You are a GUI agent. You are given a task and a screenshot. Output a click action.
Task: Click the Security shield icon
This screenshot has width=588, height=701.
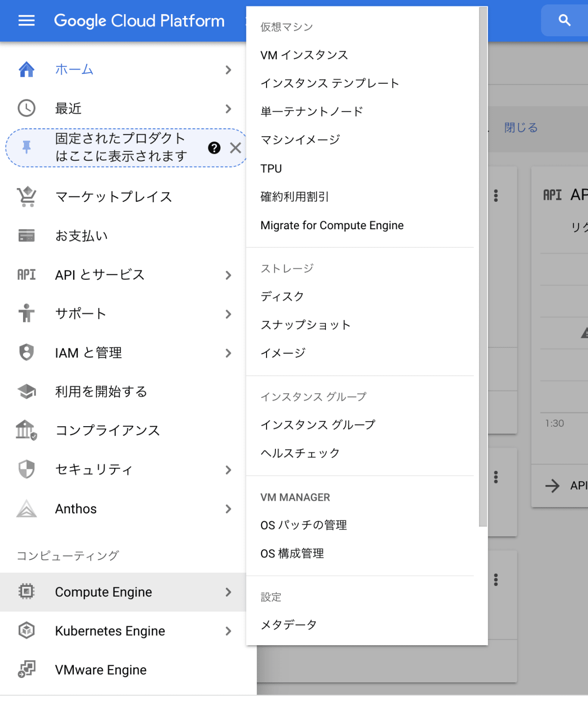(x=26, y=469)
